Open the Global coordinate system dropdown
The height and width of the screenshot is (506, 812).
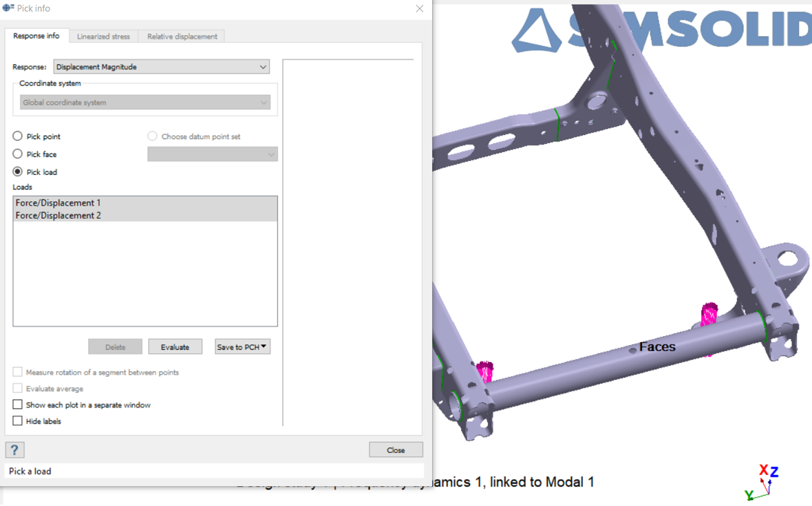point(145,103)
